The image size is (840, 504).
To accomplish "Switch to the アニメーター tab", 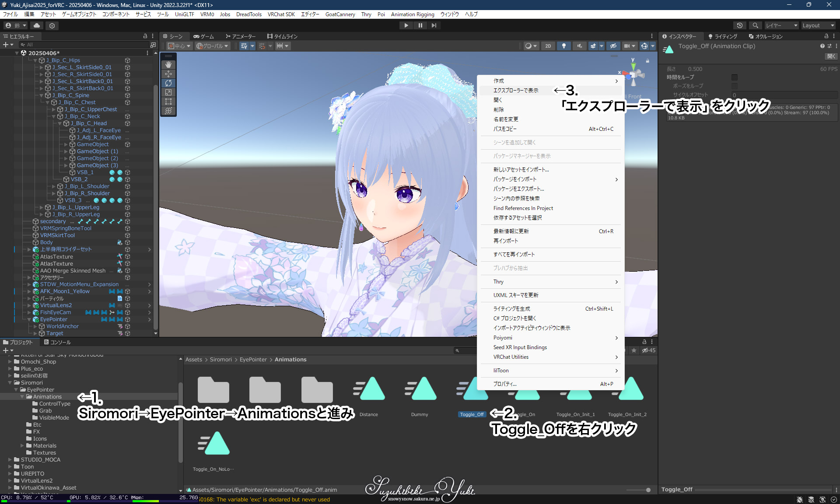I will (241, 36).
